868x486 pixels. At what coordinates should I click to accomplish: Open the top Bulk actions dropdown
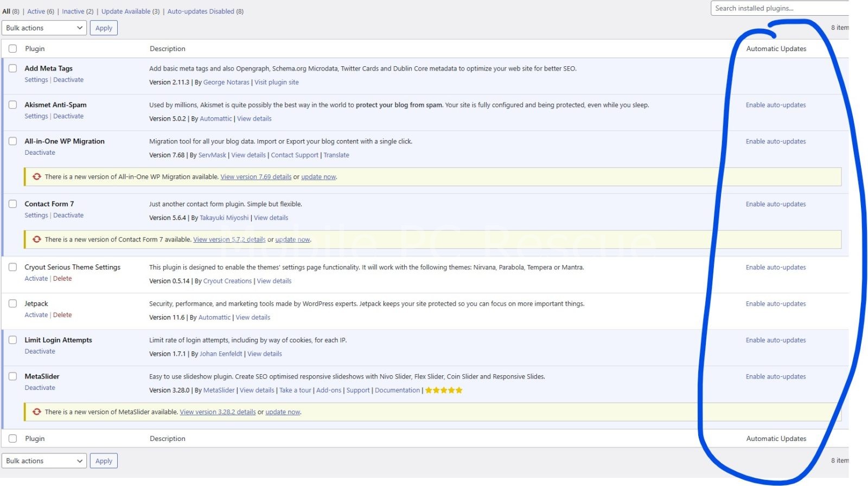click(44, 28)
